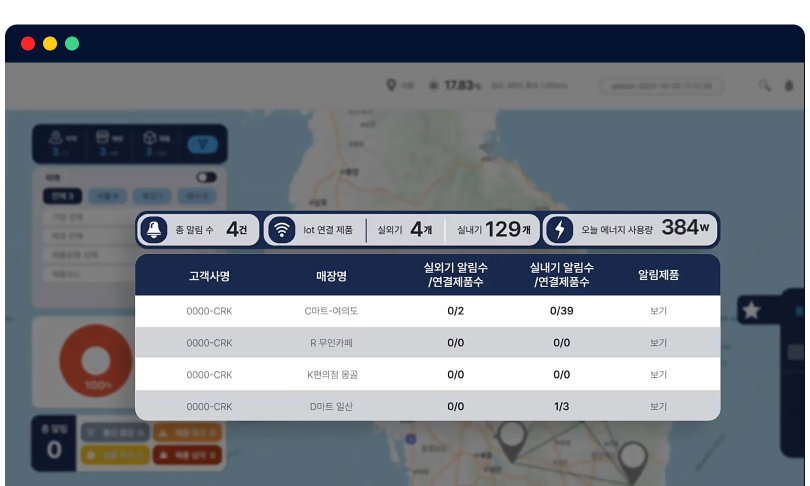Close the window with the red button
The width and height of the screenshot is (810, 486).
28,43
